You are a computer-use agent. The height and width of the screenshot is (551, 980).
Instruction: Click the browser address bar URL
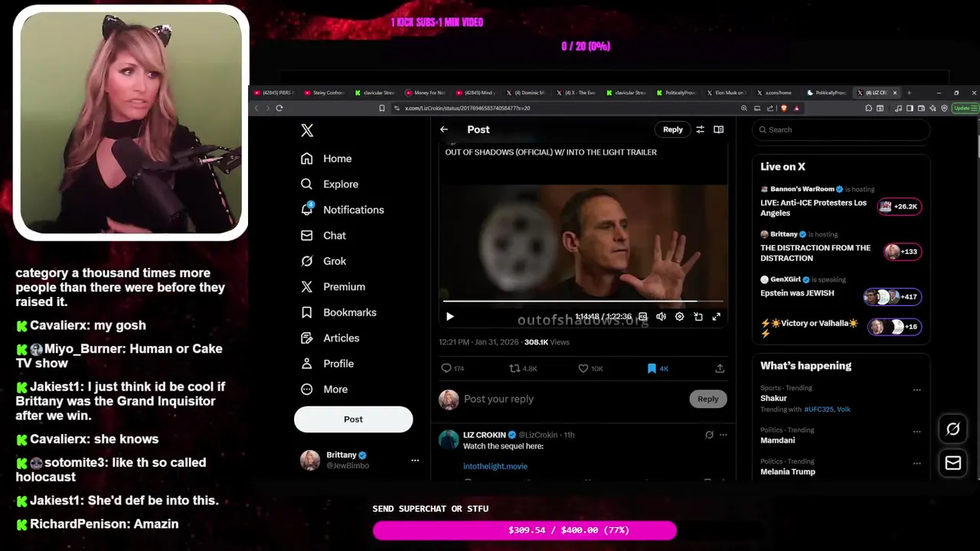(467, 108)
